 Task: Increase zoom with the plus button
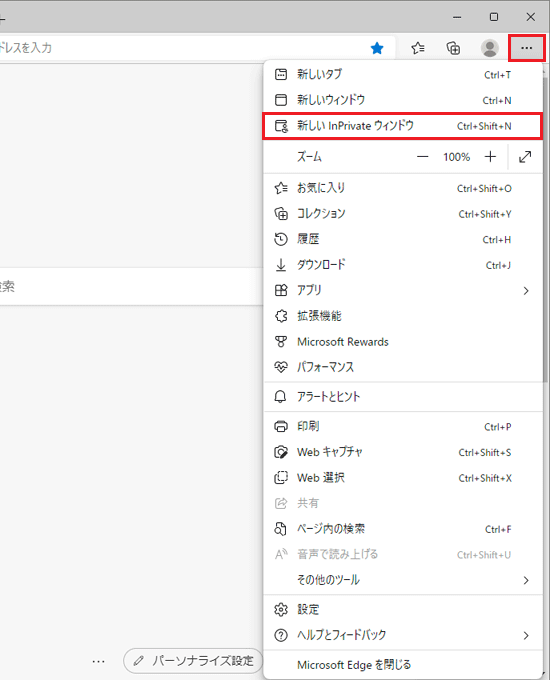pyautogui.click(x=490, y=157)
